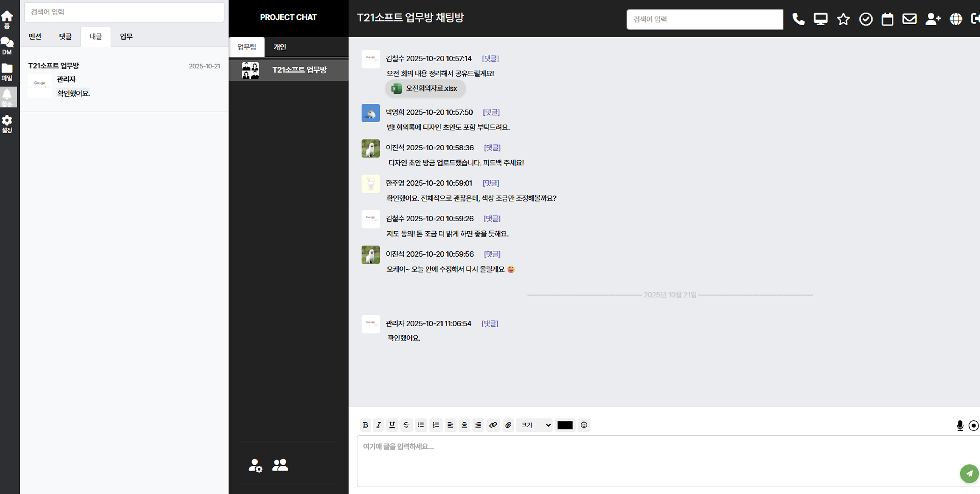Open DM in left sidebar

coord(7,46)
